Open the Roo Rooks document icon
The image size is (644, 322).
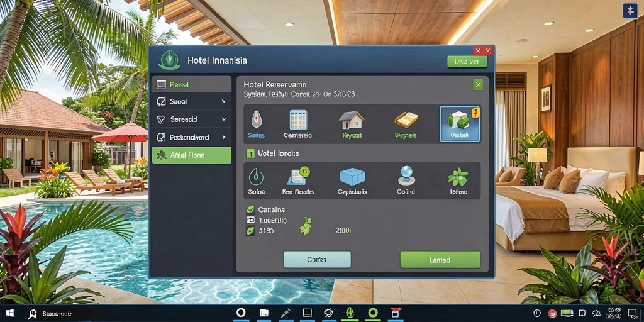298,176
